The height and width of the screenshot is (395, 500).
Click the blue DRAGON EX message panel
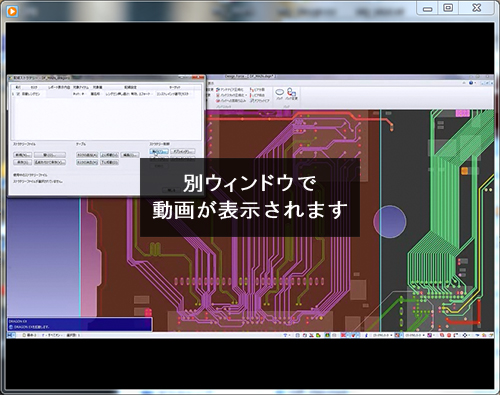pyautogui.click(x=80, y=324)
